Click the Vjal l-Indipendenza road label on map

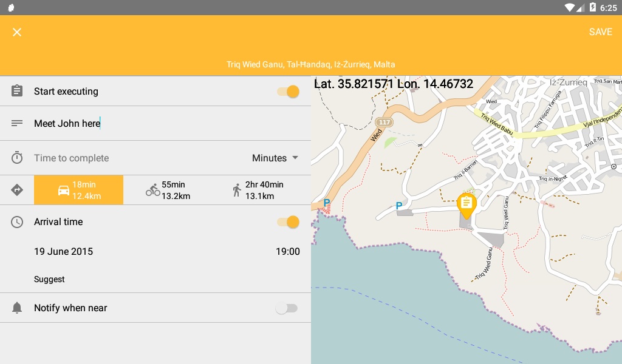(x=602, y=117)
